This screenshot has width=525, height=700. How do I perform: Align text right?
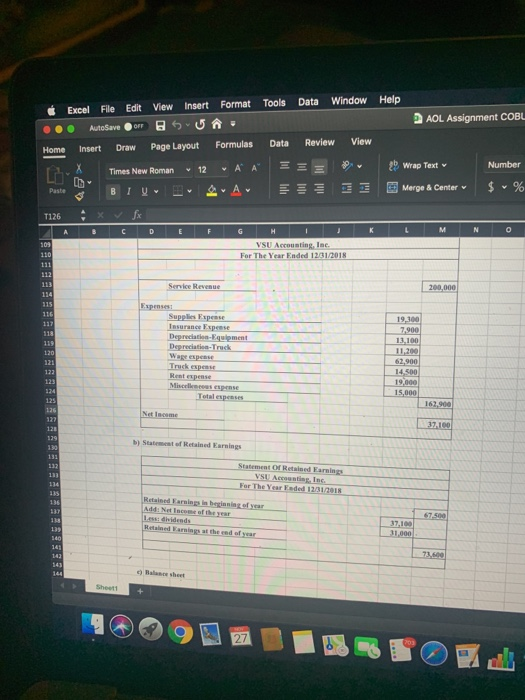[319, 188]
